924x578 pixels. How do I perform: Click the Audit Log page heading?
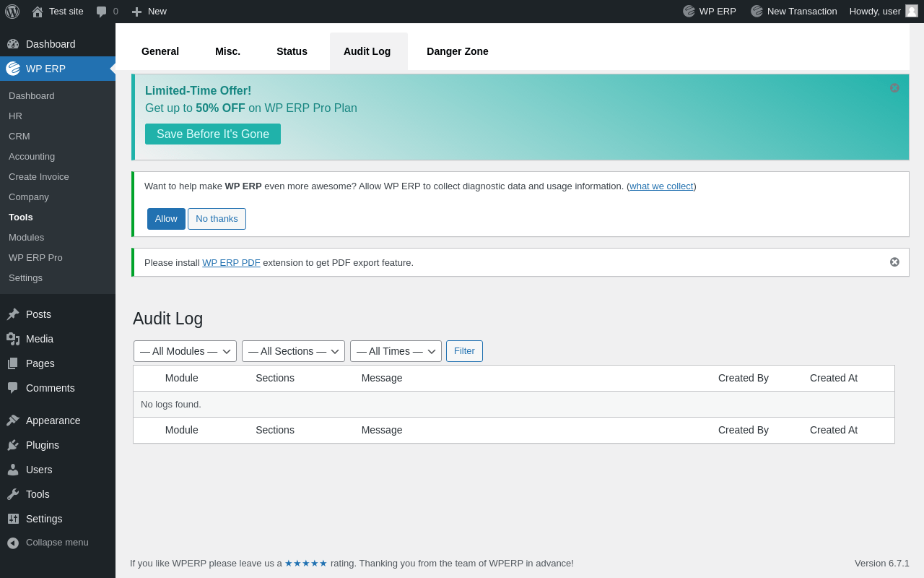168,319
